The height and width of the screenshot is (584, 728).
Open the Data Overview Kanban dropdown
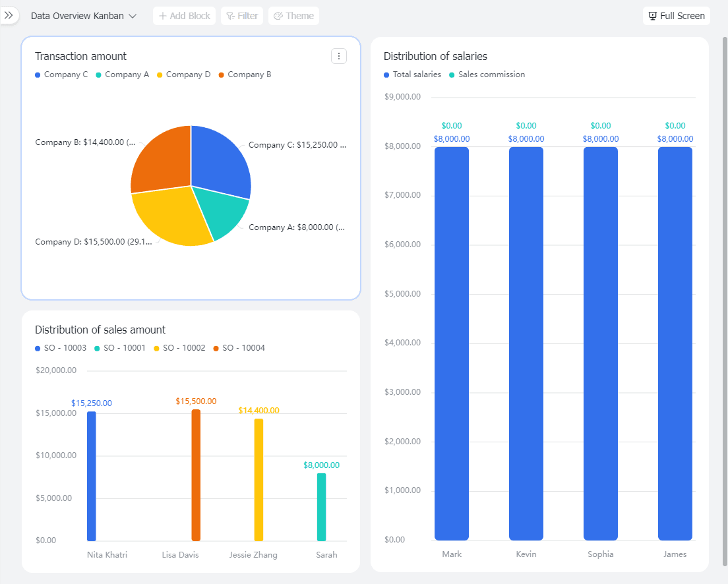[x=84, y=16]
